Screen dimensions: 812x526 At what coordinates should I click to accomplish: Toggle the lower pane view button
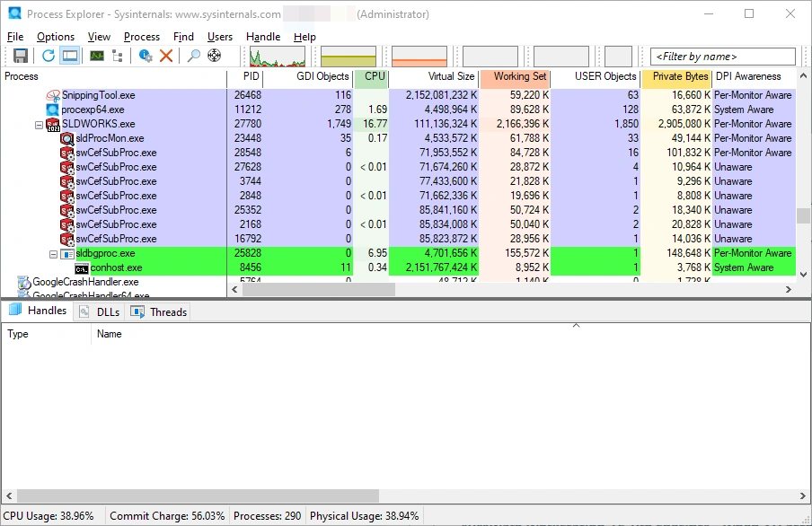coord(70,56)
